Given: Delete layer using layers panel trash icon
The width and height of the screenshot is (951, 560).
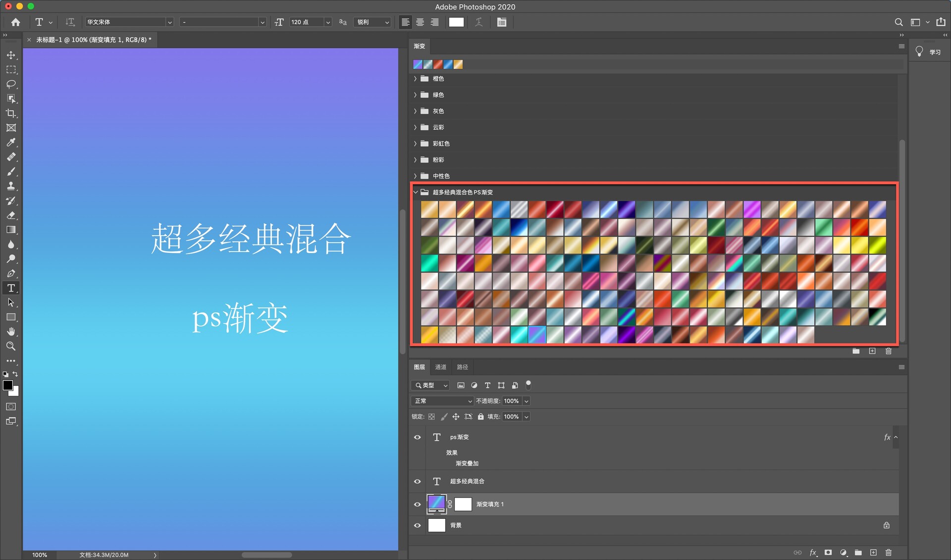Looking at the screenshot, I should click(x=888, y=552).
